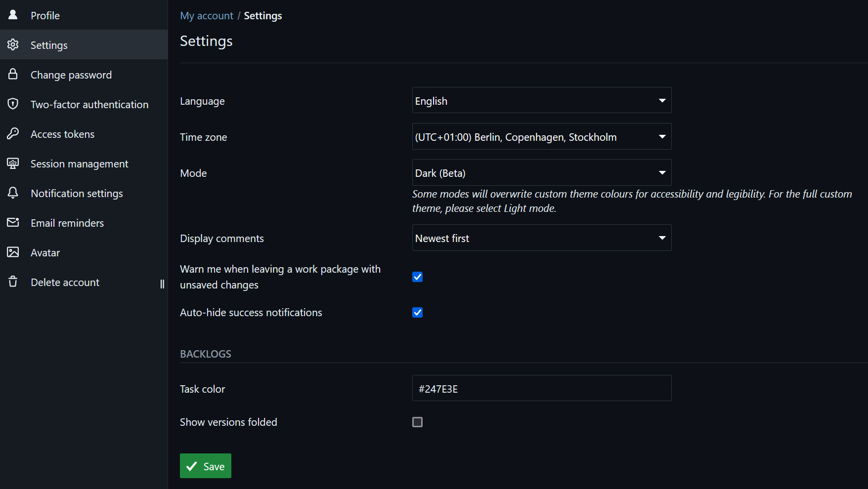
Task: Follow the My account breadcrumb link
Action: 206,16
